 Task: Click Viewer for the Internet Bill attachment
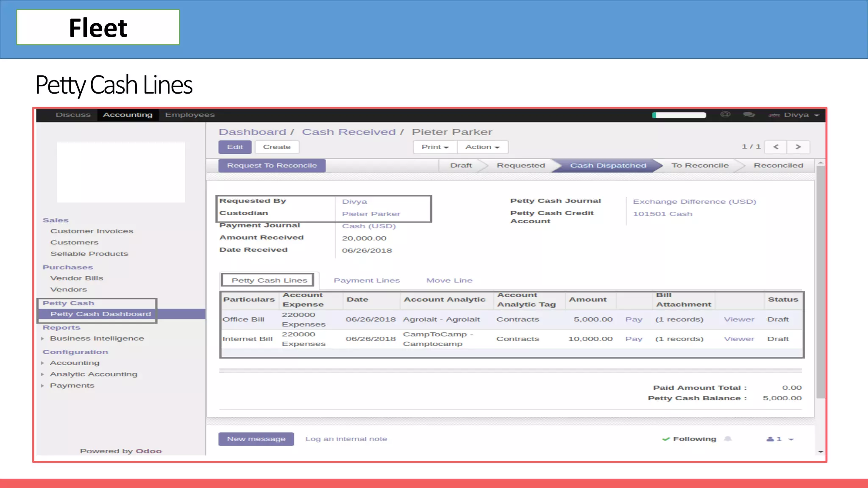[x=739, y=339]
